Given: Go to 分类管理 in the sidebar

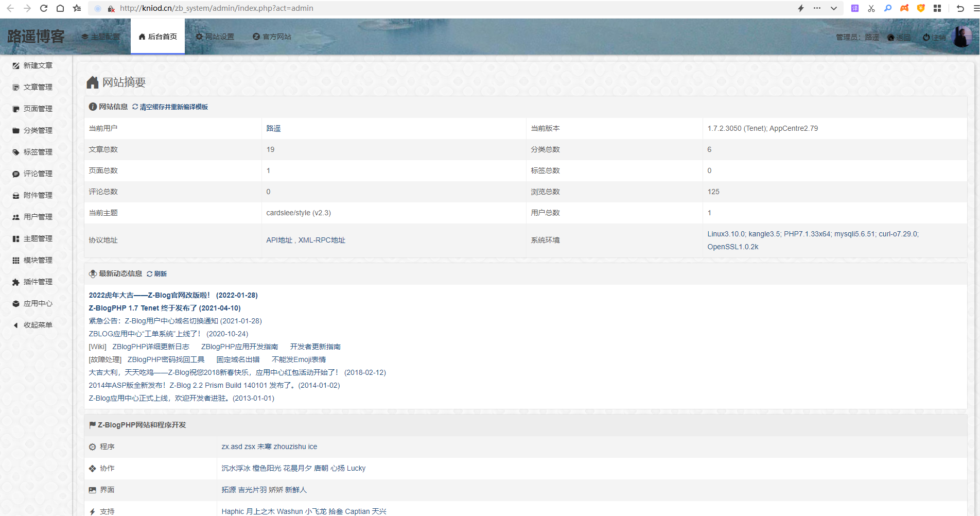Looking at the screenshot, I should coord(37,131).
